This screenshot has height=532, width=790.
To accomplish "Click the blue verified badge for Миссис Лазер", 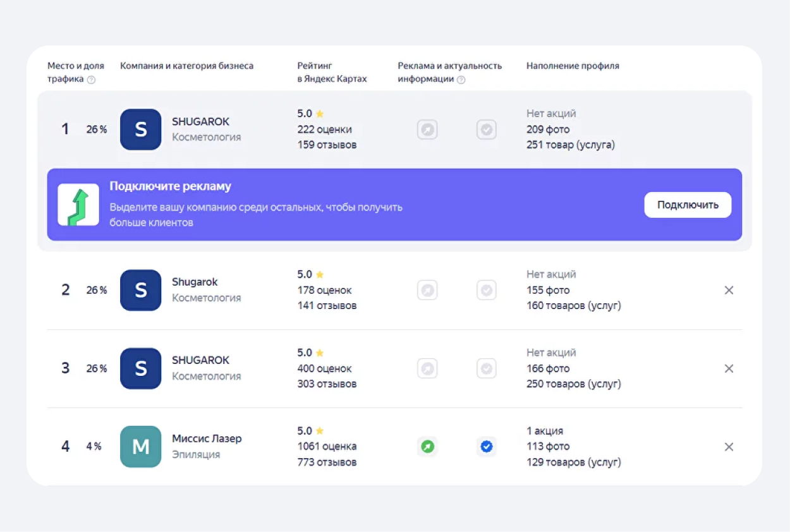I will pyautogui.click(x=487, y=447).
